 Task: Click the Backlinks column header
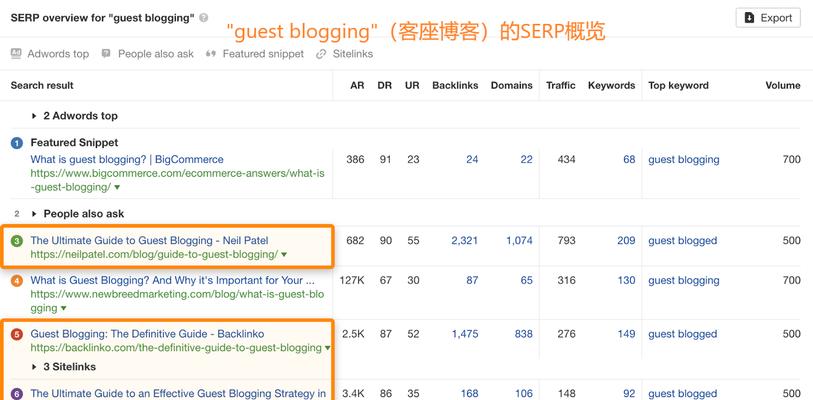(x=455, y=86)
